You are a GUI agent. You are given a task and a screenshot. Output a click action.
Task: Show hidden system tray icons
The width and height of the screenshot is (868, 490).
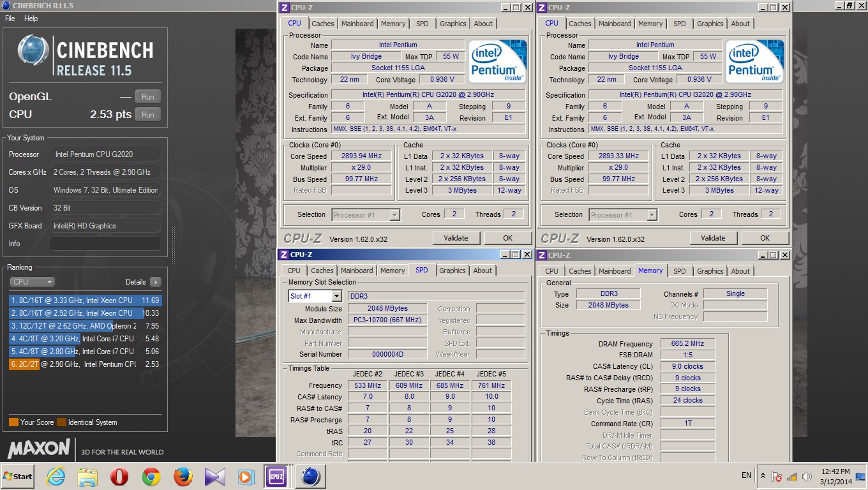coord(763,476)
